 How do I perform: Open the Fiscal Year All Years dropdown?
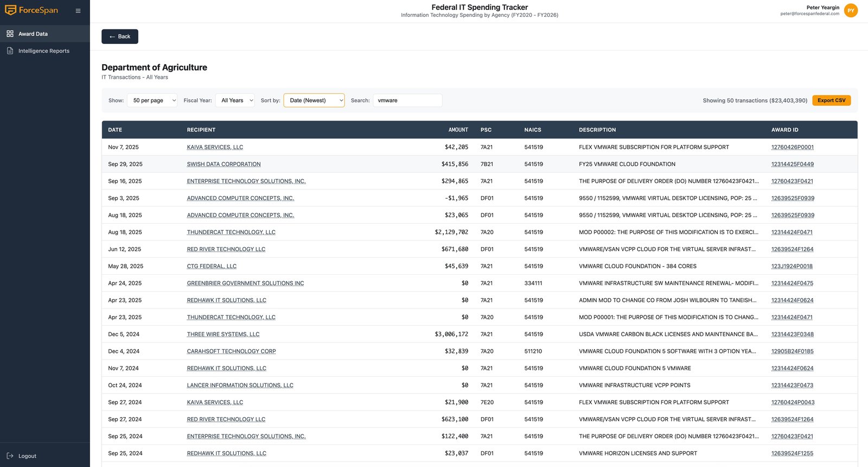pyautogui.click(x=235, y=100)
